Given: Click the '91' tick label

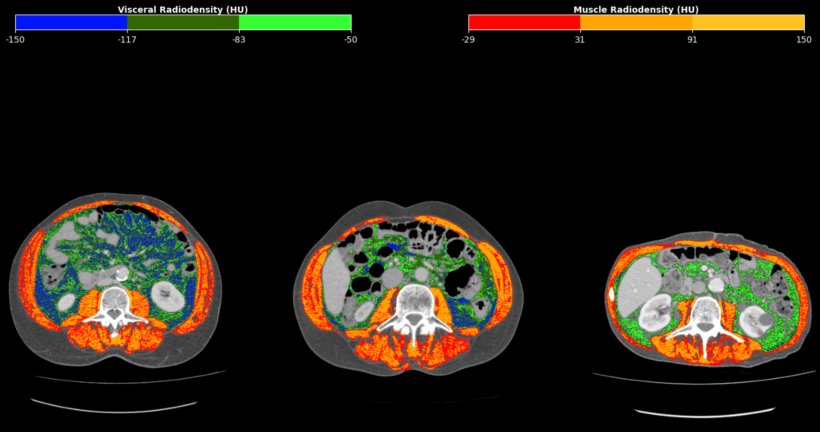Looking at the screenshot, I should (x=692, y=39).
